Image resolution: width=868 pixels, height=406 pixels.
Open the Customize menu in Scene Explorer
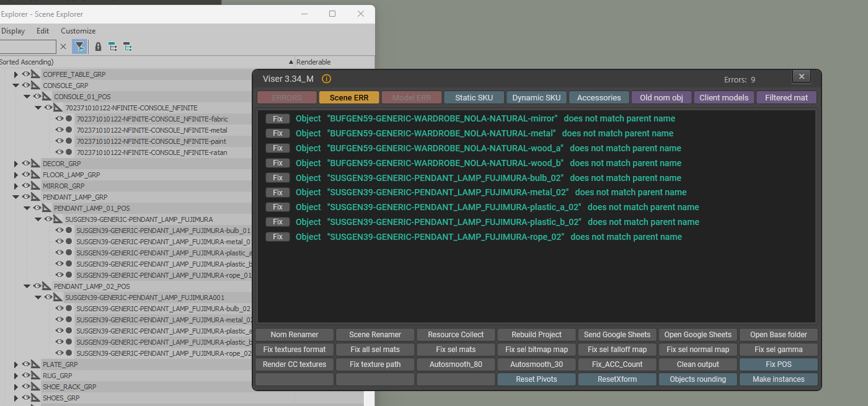(78, 31)
